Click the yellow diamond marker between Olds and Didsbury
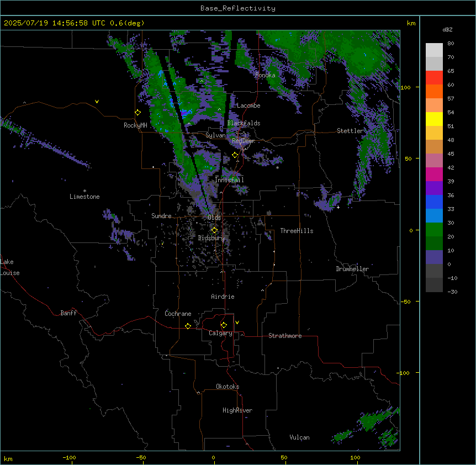The image size is (476, 465). (214, 230)
